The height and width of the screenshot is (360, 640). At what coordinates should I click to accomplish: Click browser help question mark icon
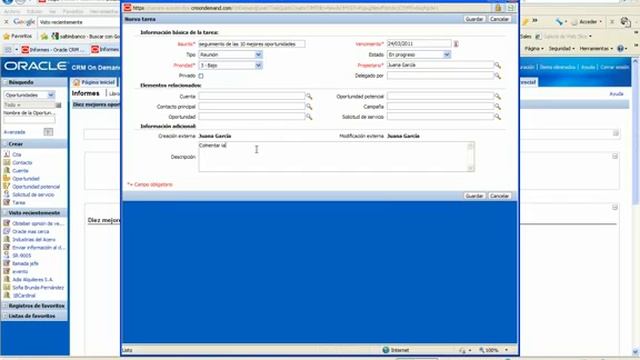(x=621, y=49)
